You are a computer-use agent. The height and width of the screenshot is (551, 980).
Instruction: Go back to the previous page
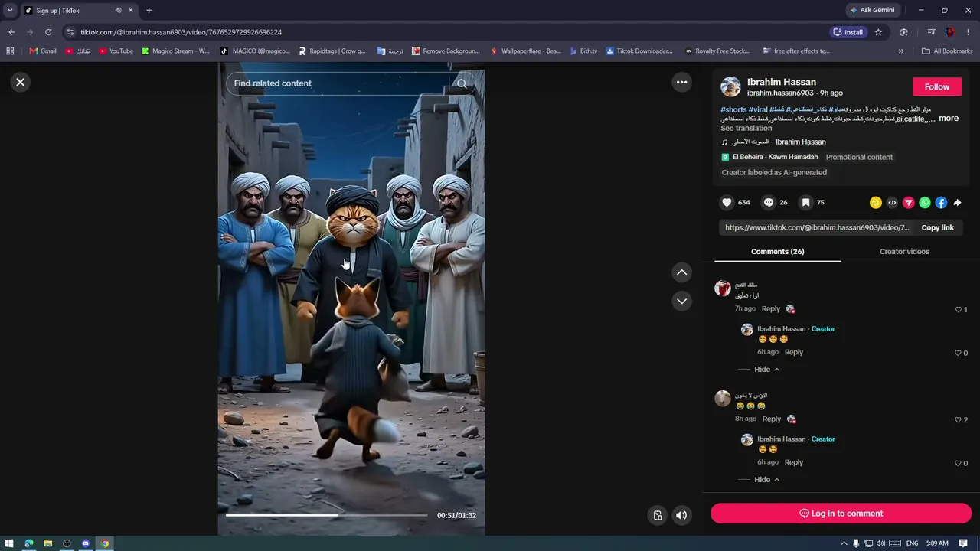11,32
